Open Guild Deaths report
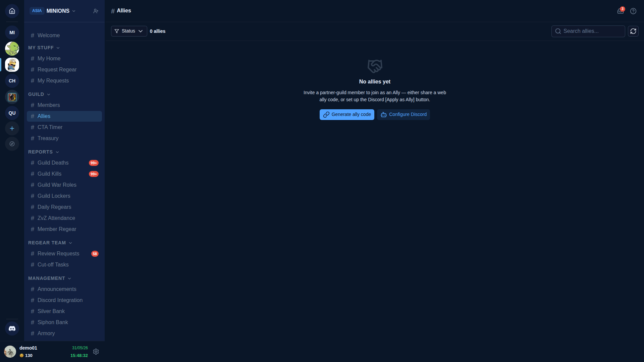This screenshot has width=644, height=362. click(x=64, y=163)
